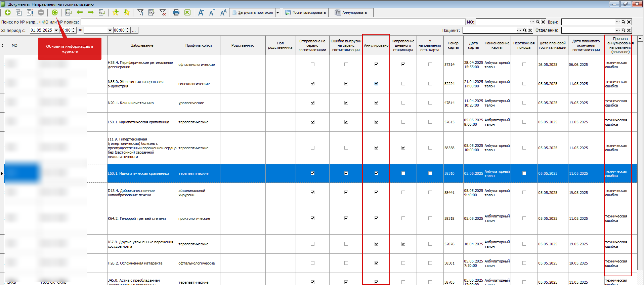Go to previous record with green left arrow
This screenshot has width=644, height=285.
[80, 12]
